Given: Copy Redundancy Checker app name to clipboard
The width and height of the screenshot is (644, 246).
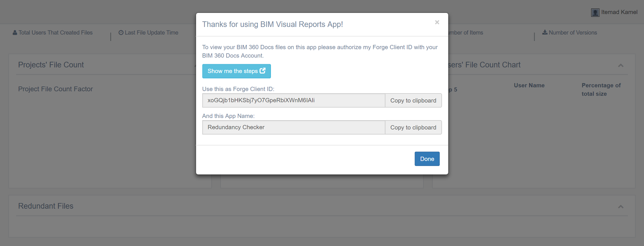Looking at the screenshot, I should [413, 127].
